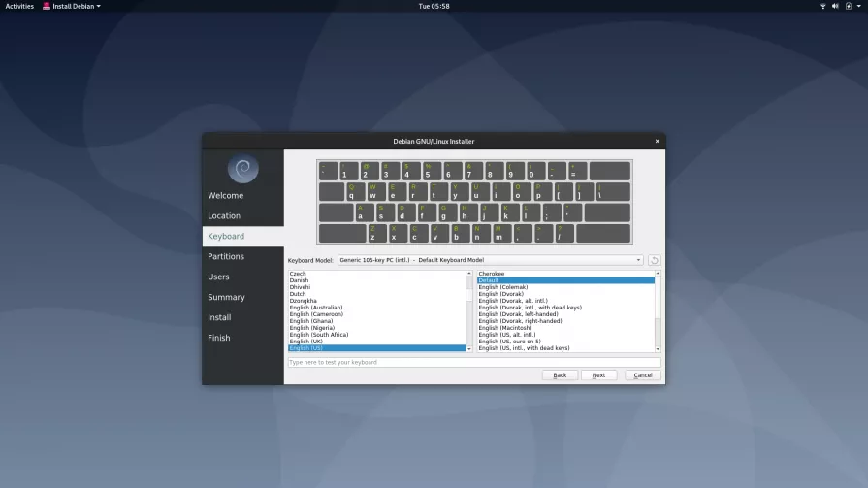Screen dimensions: 868x488
Task: Select English (Nigeria) layout
Action: pos(377,328)
